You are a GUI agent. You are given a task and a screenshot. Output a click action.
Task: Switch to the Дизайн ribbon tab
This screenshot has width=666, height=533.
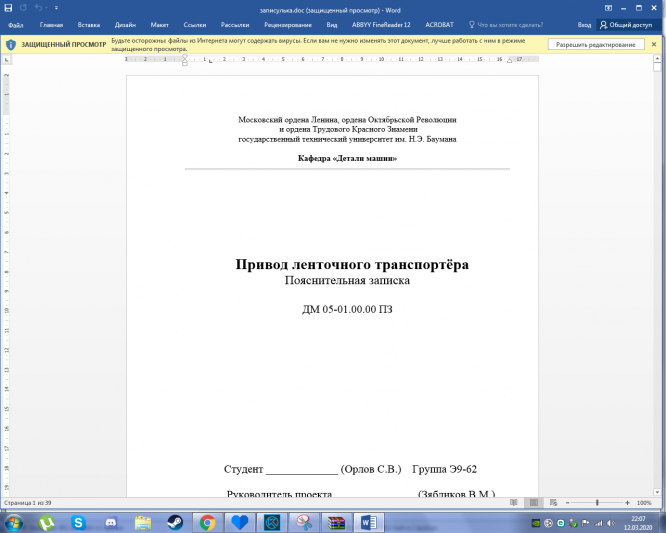125,25
